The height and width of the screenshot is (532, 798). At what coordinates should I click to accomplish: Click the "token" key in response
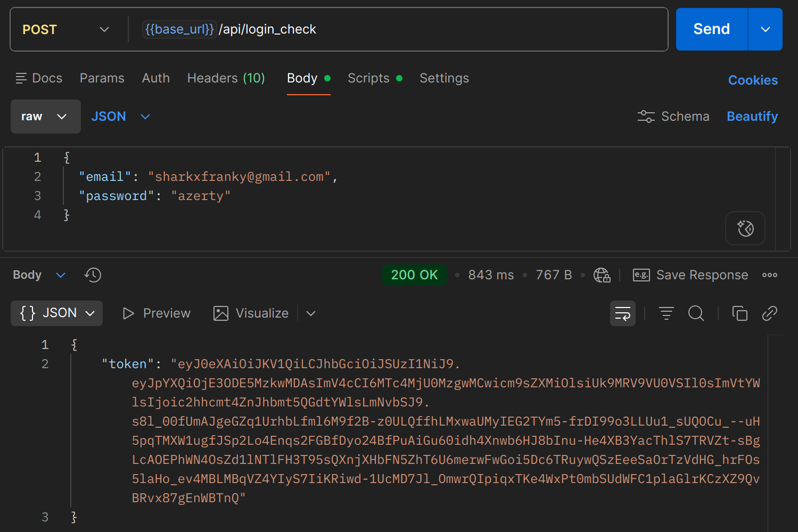128,364
